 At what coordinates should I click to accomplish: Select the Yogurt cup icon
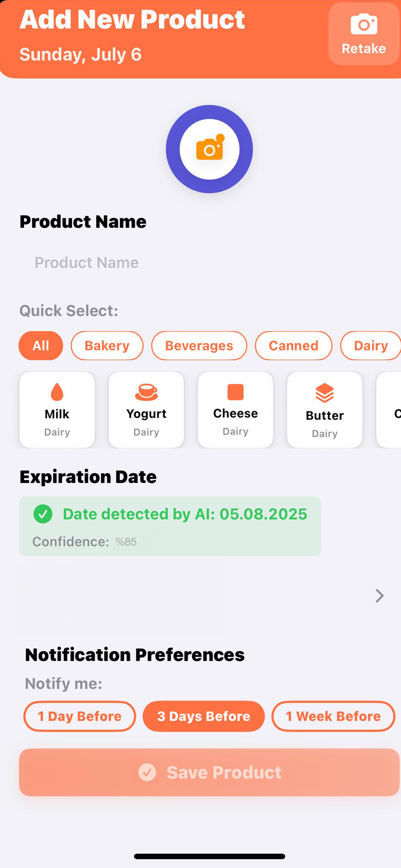[146, 393]
